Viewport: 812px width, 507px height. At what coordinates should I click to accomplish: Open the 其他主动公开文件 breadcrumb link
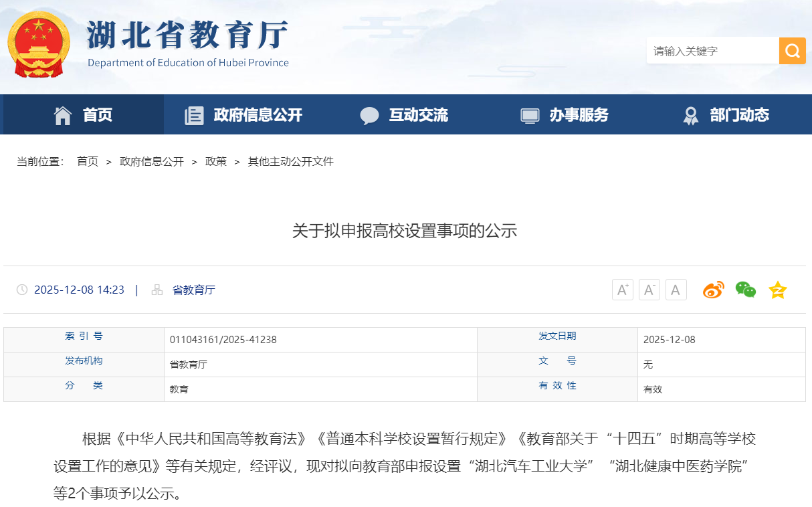click(x=290, y=161)
